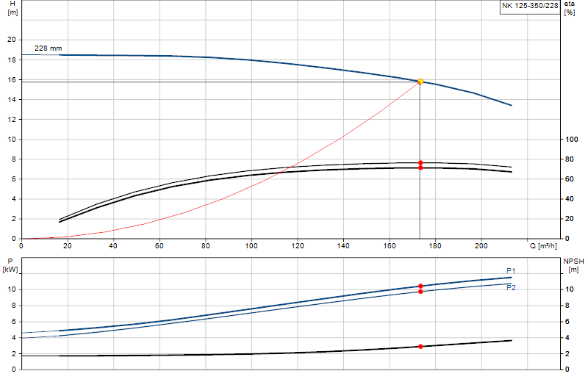Click the 10 tick label on P [kW] axis

(12, 289)
